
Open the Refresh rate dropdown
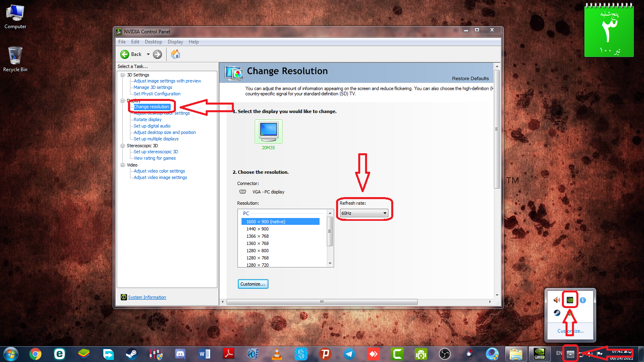point(364,213)
